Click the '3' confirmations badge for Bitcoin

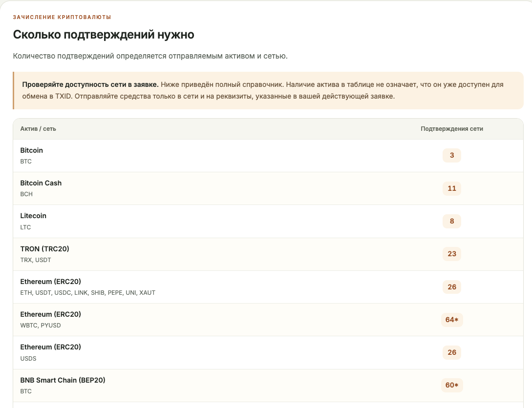click(x=452, y=155)
